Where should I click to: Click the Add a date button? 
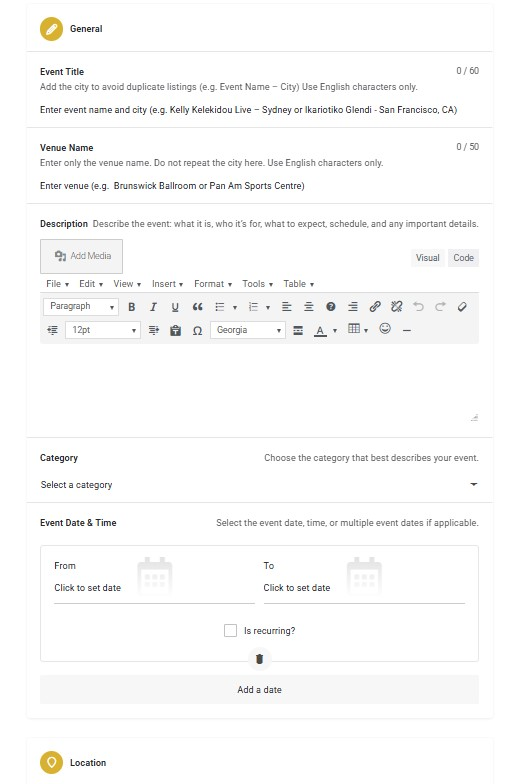259,690
